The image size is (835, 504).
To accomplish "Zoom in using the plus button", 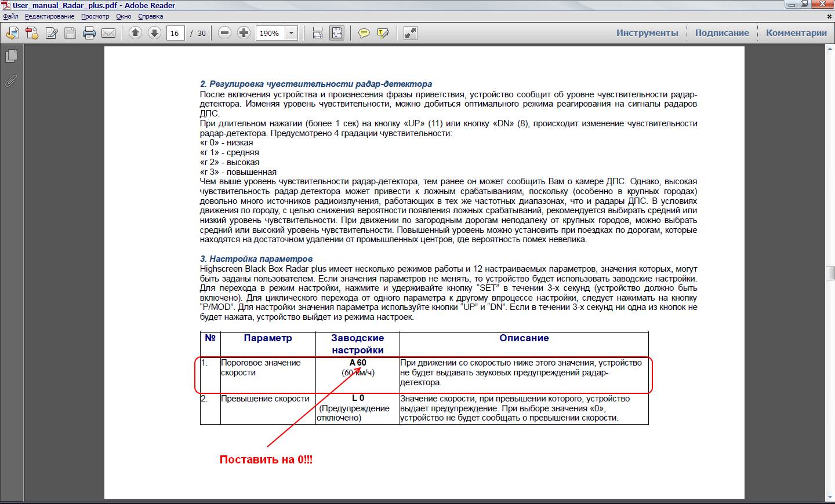I will coord(244,33).
